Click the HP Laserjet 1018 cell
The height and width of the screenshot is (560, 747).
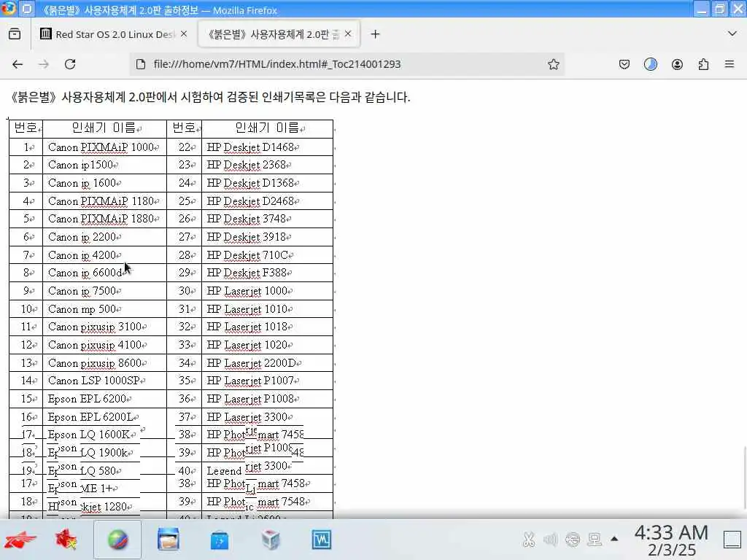click(x=267, y=327)
